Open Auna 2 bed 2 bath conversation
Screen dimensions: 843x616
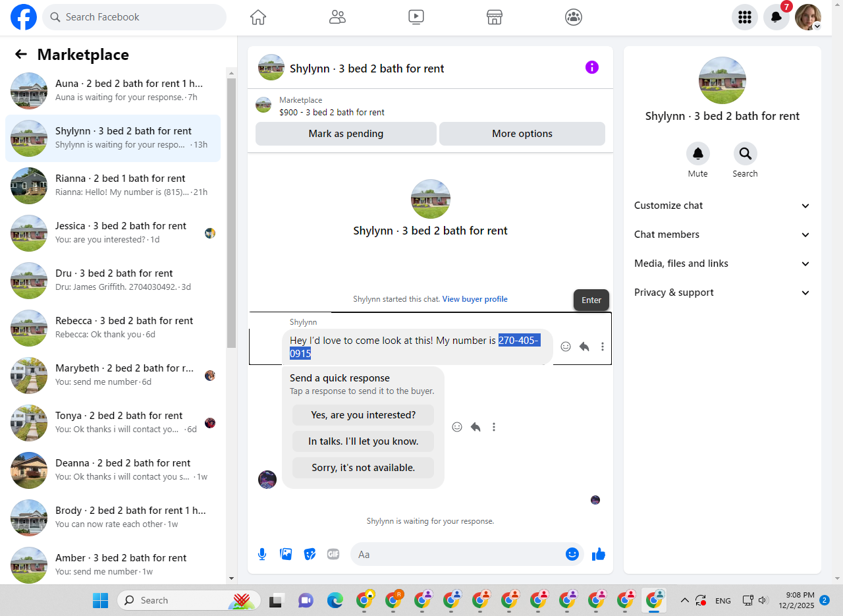pyautogui.click(x=113, y=91)
